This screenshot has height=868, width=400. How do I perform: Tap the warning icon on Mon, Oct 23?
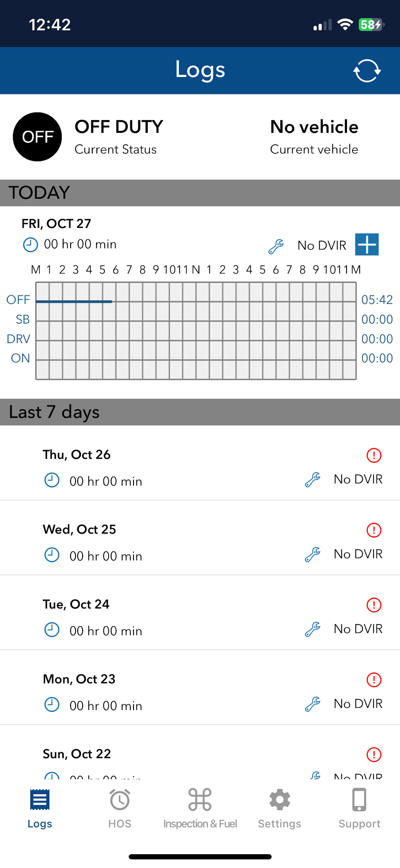pos(374,680)
